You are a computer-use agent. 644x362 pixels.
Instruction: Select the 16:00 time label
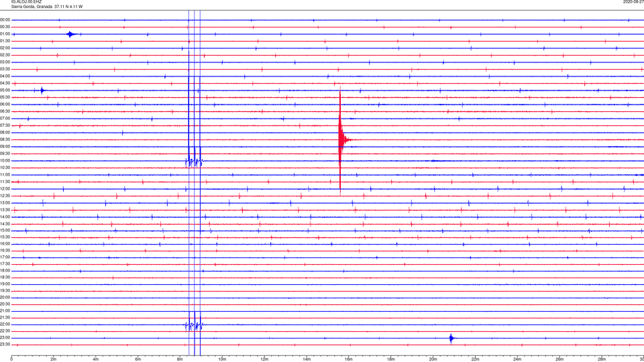coord(5,244)
